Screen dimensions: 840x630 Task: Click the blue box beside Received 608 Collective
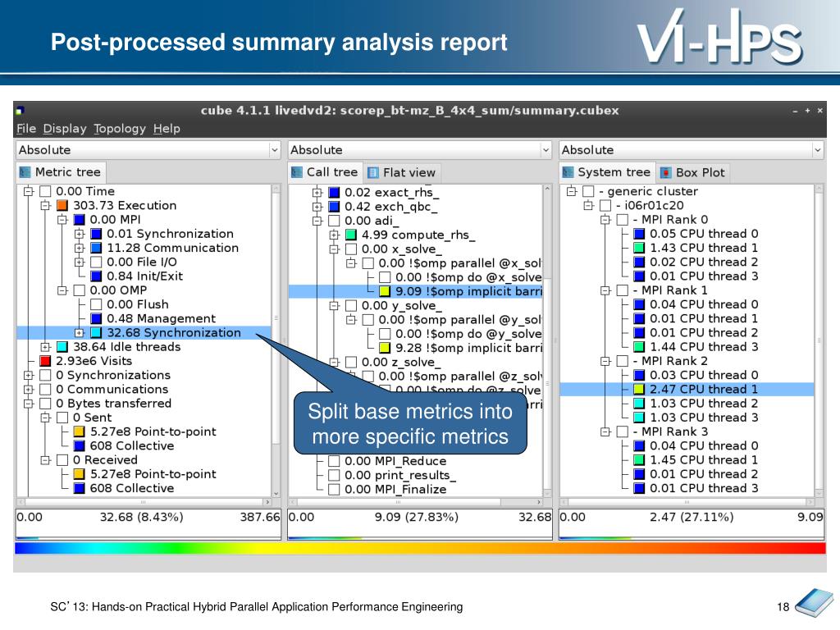click(x=80, y=489)
